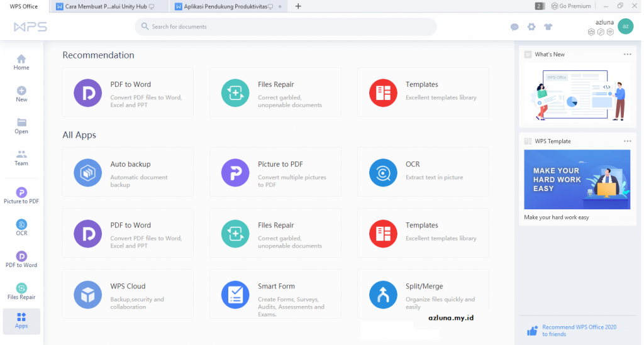Open the Auto backup app

pyautogui.click(x=128, y=172)
